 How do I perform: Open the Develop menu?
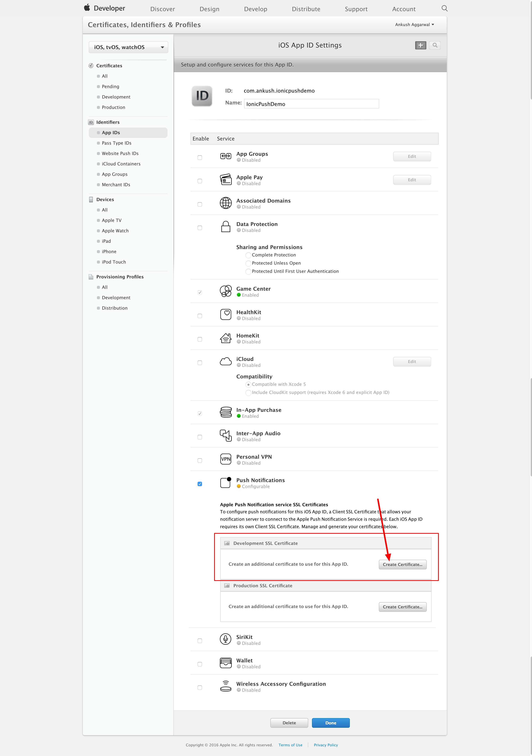tap(256, 9)
